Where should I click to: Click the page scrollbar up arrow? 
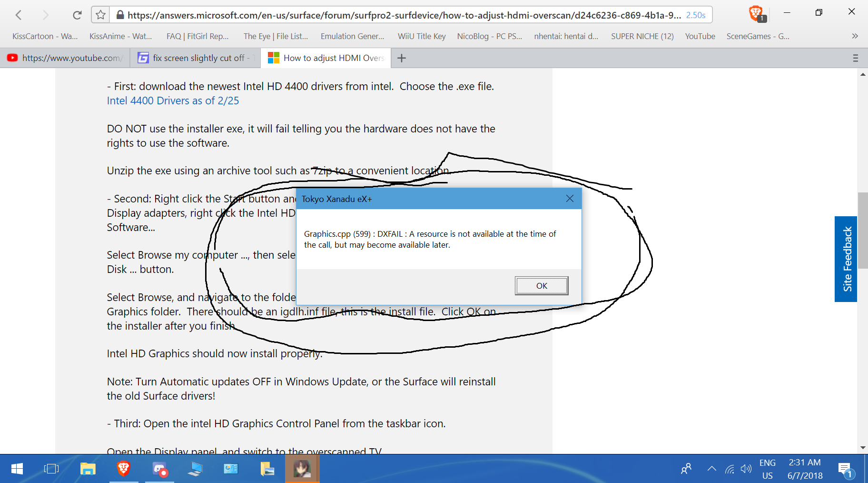click(x=863, y=74)
